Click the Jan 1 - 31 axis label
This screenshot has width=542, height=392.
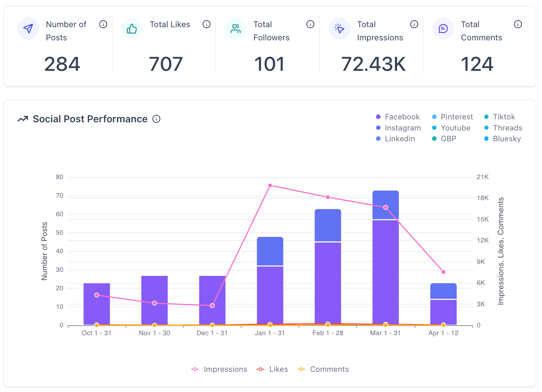(270, 333)
